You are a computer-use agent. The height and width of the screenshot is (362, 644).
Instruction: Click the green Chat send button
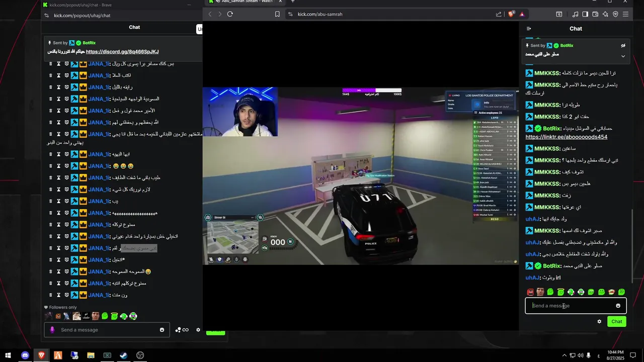click(x=617, y=322)
